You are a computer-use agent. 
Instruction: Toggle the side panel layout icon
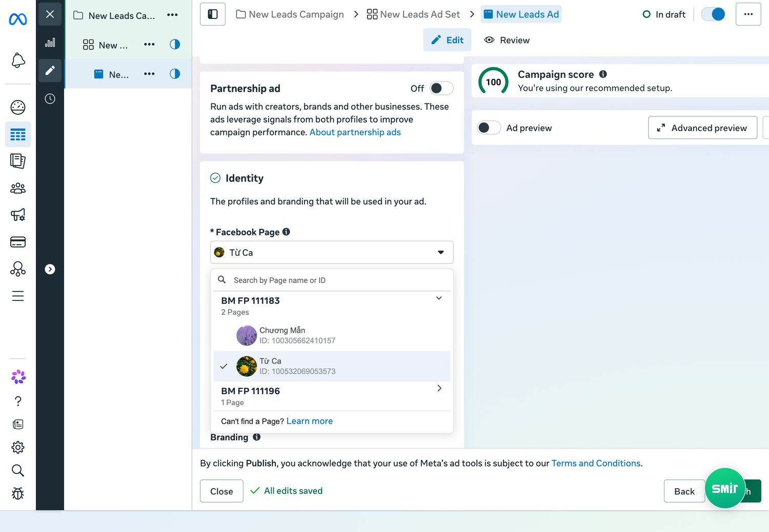click(213, 14)
